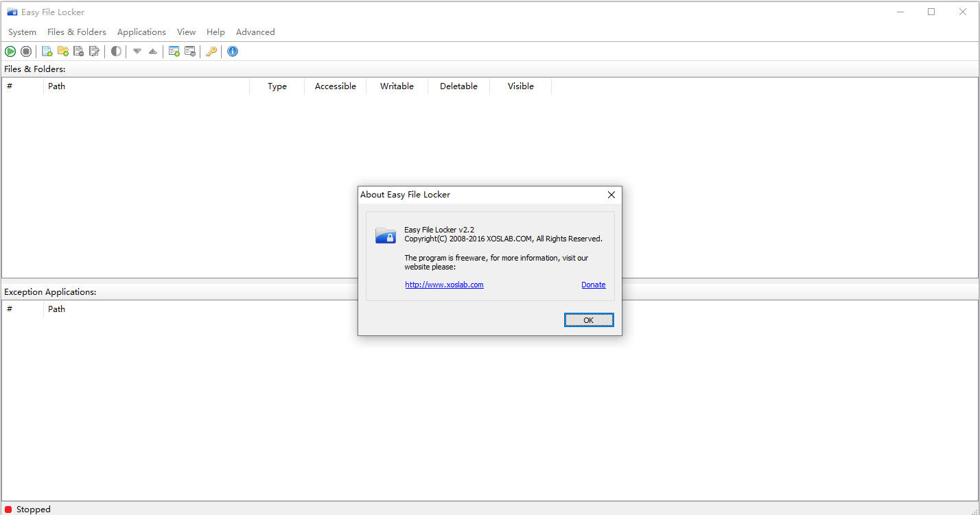The height and width of the screenshot is (515, 980).
Task: Click the 'Copyright(C) 2008-2016 XOSLAB.COM' text
Action: tap(503, 239)
